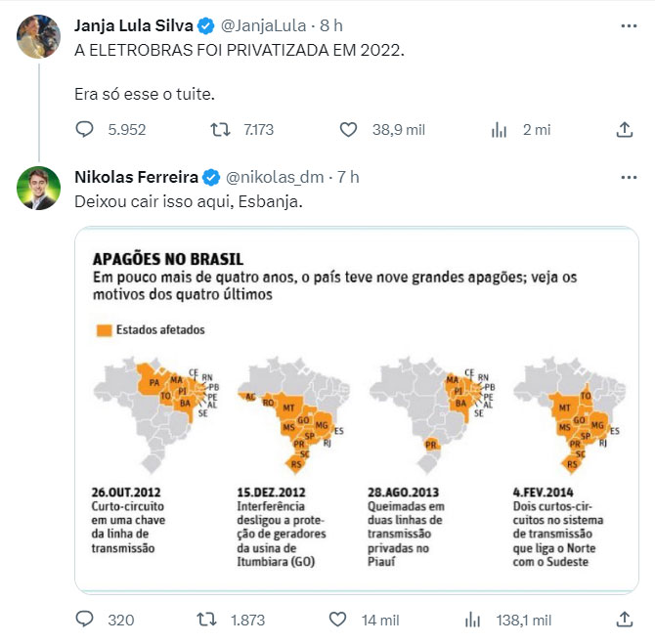Share Janja Lula Silva's tweet
Screen dimensions: 655x644
click(625, 130)
